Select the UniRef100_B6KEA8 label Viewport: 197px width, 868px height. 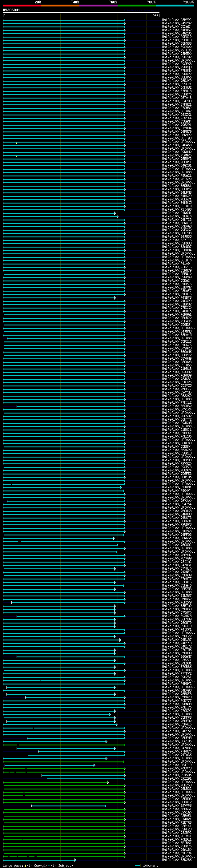point(177,443)
